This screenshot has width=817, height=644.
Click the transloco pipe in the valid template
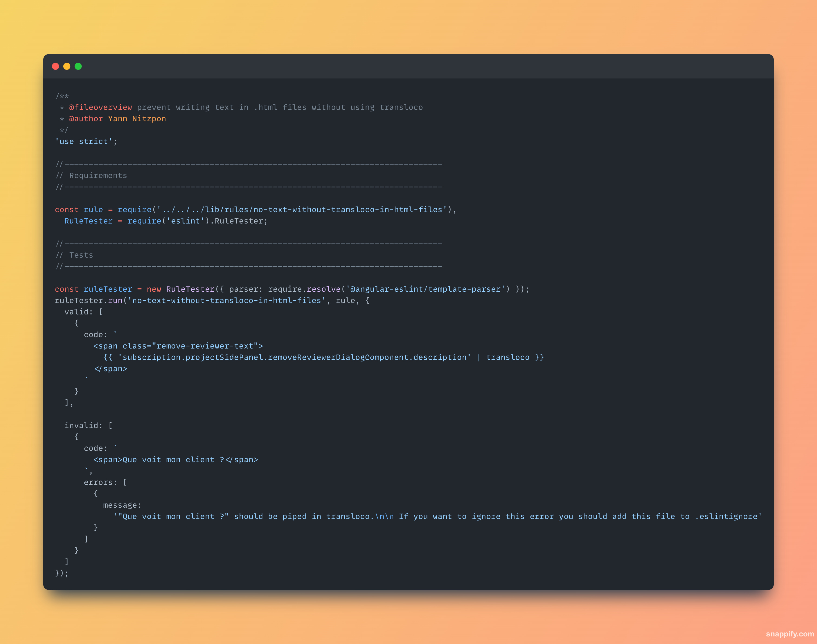[508, 357]
